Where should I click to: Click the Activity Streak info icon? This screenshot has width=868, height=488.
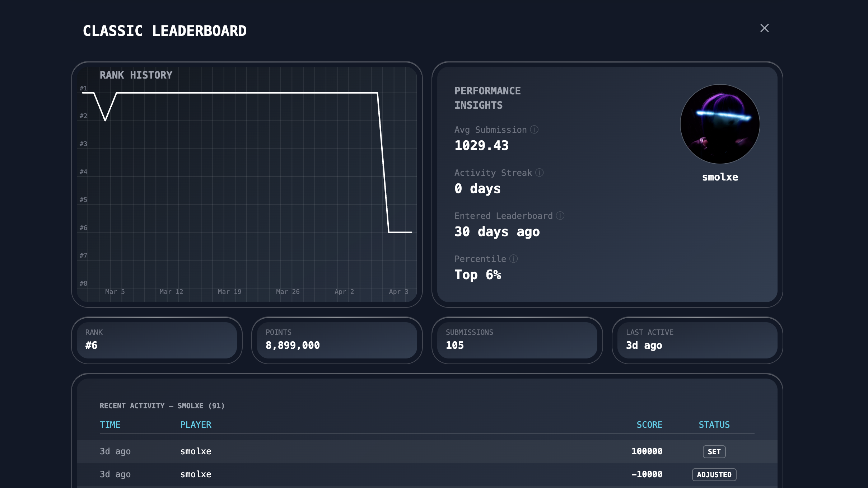540,172
